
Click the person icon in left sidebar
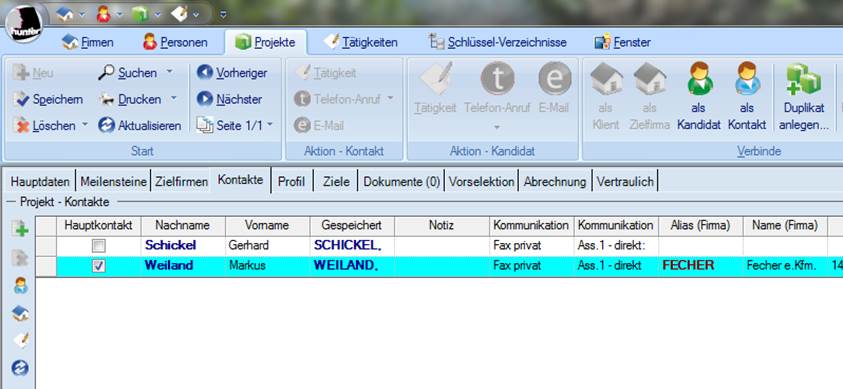20,285
